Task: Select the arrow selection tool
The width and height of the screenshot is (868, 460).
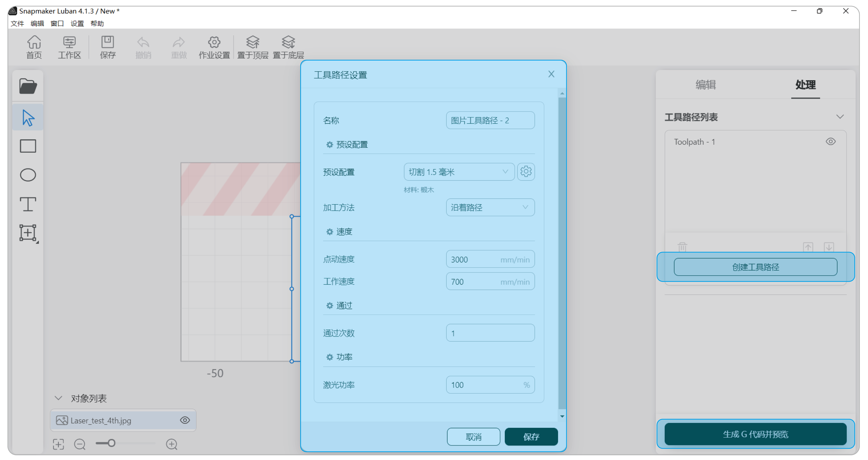Action: [28, 118]
